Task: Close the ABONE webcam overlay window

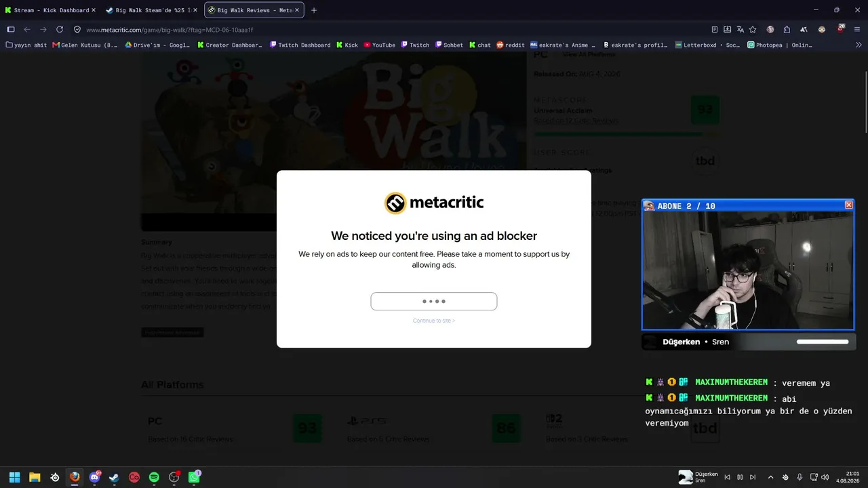Action: coord(848,205)
